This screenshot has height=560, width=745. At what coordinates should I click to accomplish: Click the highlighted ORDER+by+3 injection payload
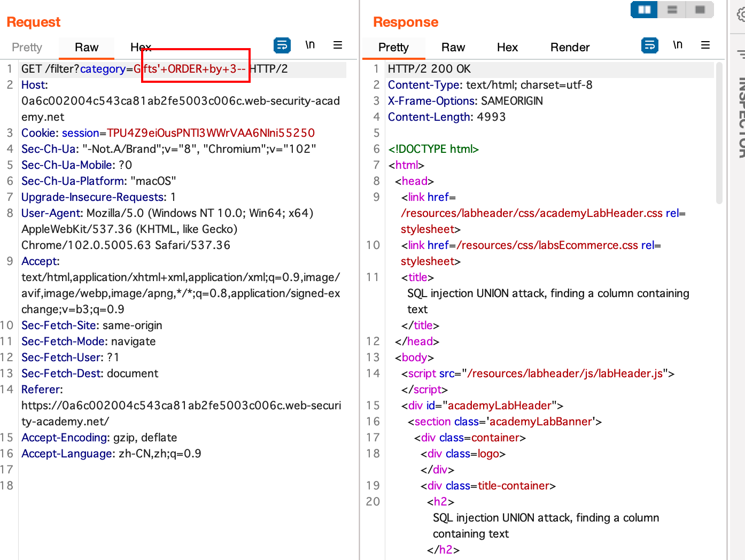point(195,68)
